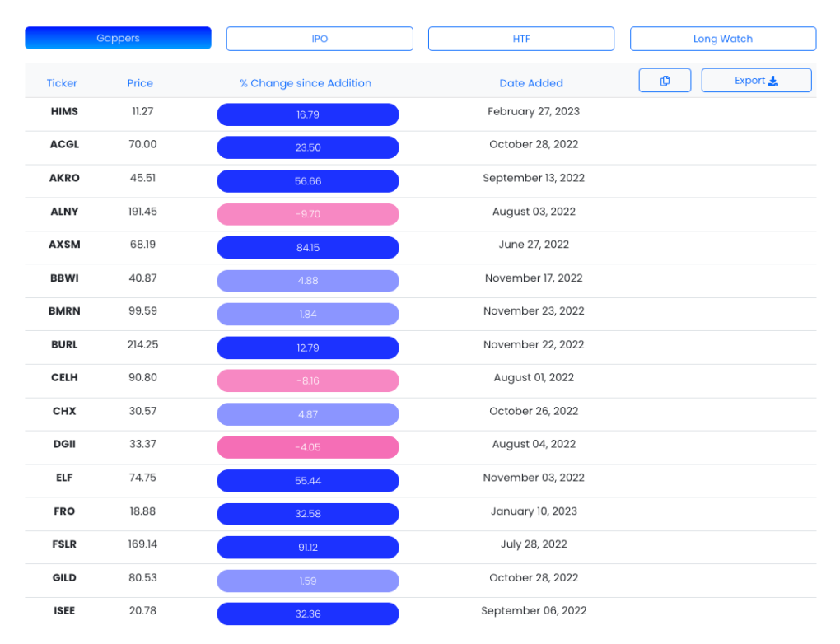Sort by the Price column header

(140, 83)
